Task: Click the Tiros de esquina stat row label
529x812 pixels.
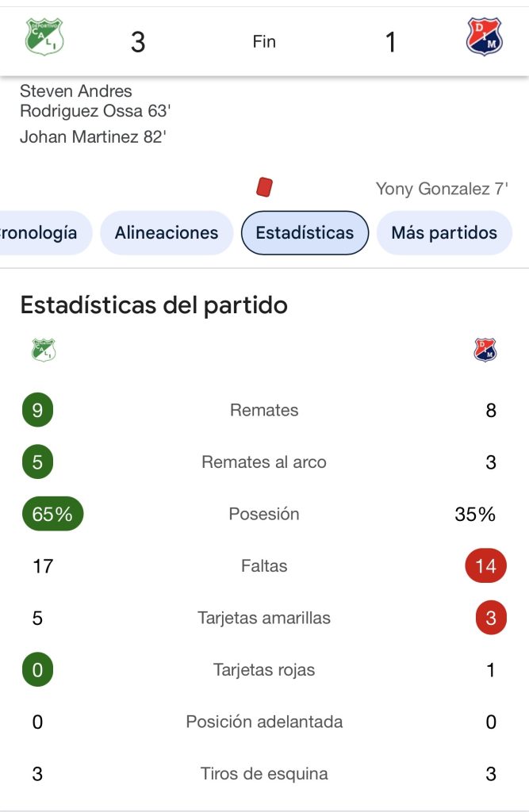Action: click(264, 774)
